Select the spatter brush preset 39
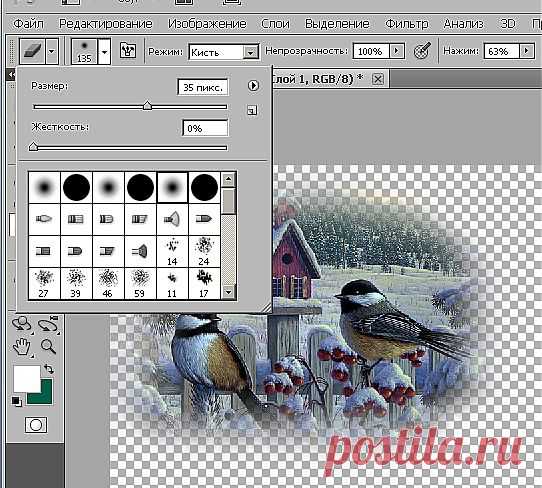Viewport: 542px width, 488px height. tap(76, 283)
